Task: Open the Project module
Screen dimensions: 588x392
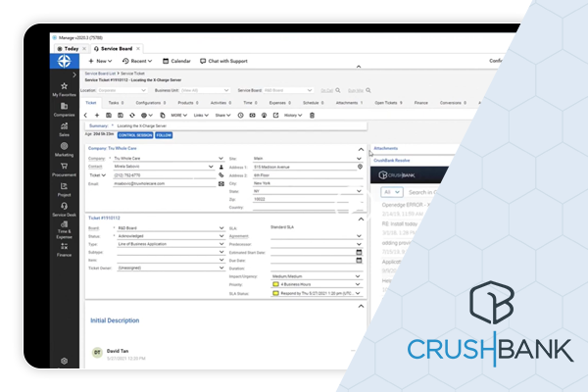Action: coord(64,189)
